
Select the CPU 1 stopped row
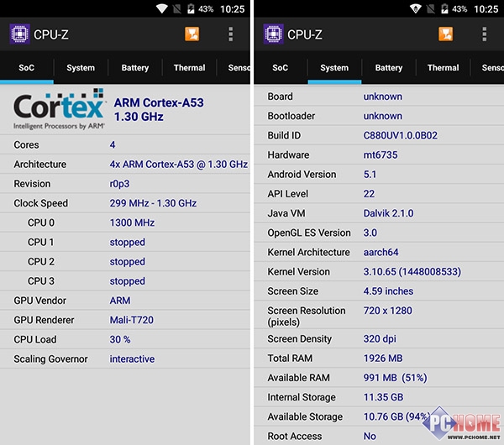coord(125,242)
